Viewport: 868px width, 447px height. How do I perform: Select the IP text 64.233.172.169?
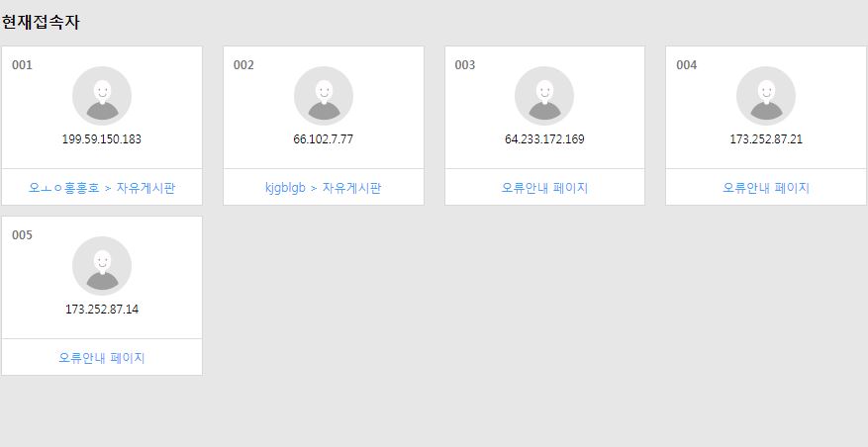pyautogui.click(x=544, y=138)
